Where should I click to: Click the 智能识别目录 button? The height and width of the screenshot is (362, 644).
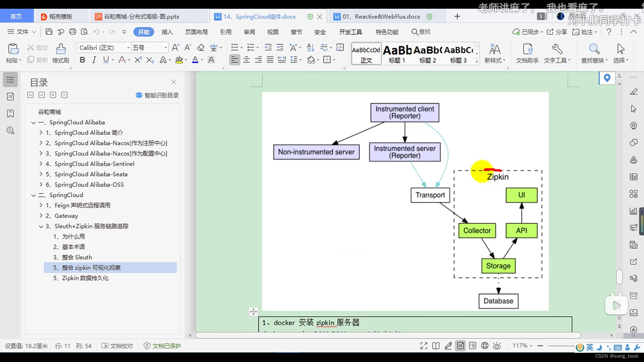pos(157,95)
